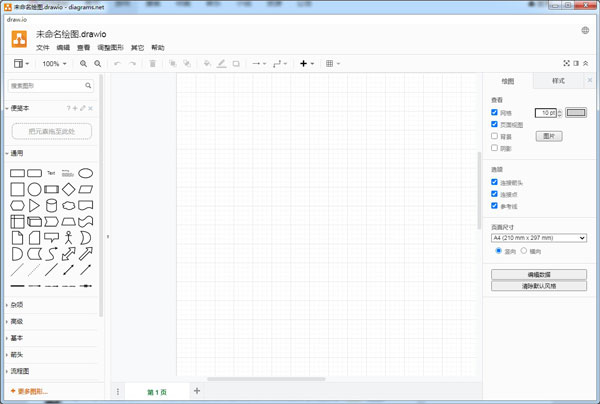Open the 文件 File menu

pyautogui.click(x=42, y=47)
